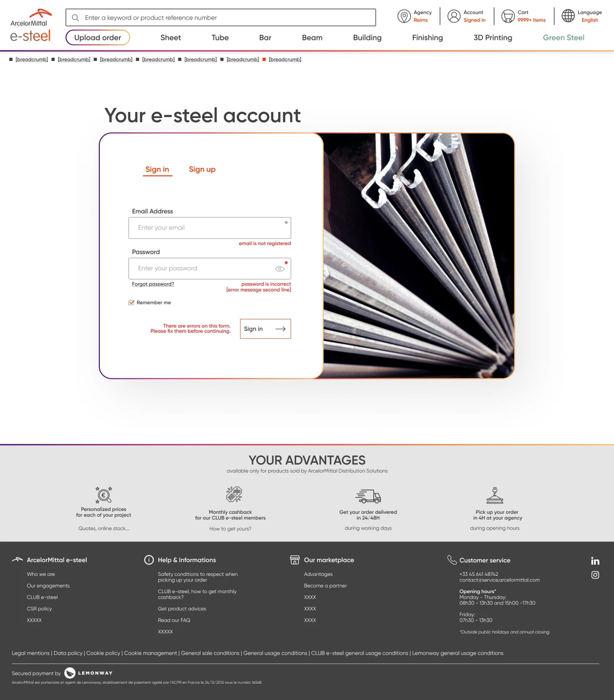The image size is (614, 700).
Task: Open the Legal mentions link
Action: 30,653
